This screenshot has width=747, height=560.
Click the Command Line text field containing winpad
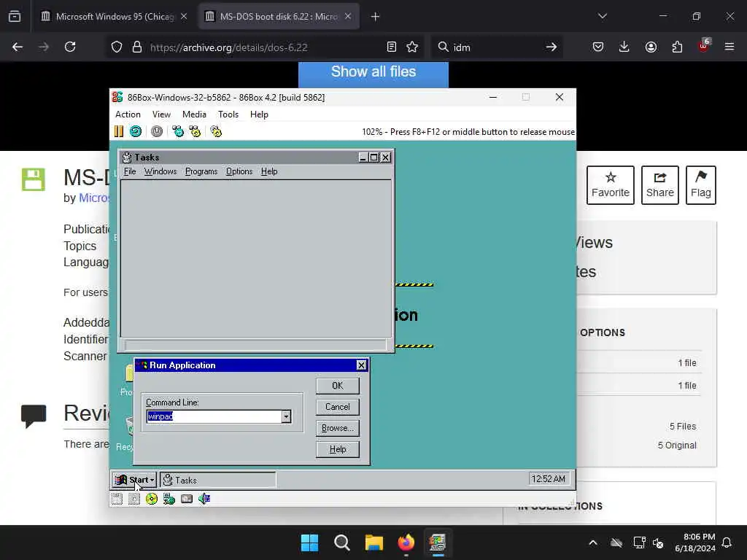(214, 416)
